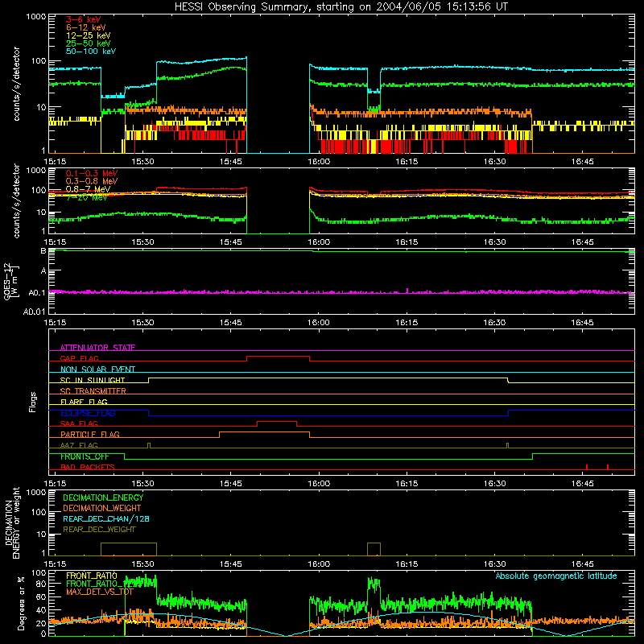Click the vertical Flags axis title
Screen dimensions: 644x644
tap(33, 402)
